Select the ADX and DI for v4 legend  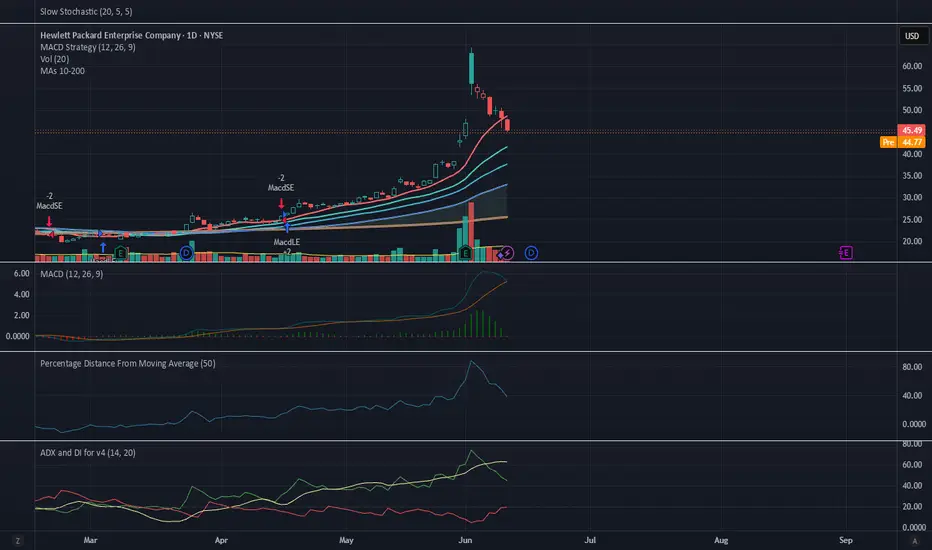pos(88,452)
